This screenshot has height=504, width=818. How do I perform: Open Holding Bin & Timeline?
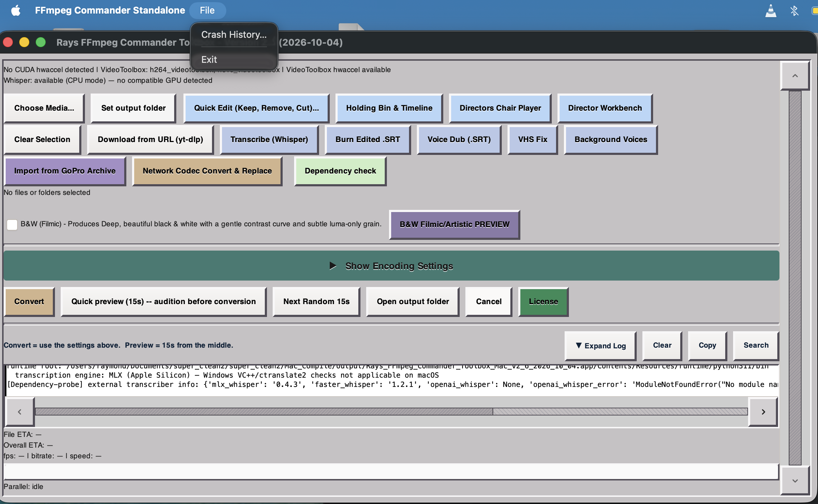point(389,108)
